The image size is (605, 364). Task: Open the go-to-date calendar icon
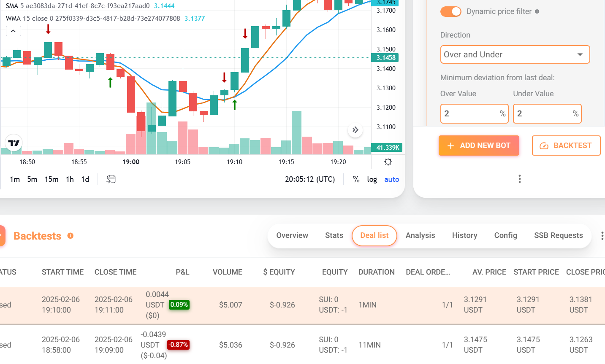111,179
